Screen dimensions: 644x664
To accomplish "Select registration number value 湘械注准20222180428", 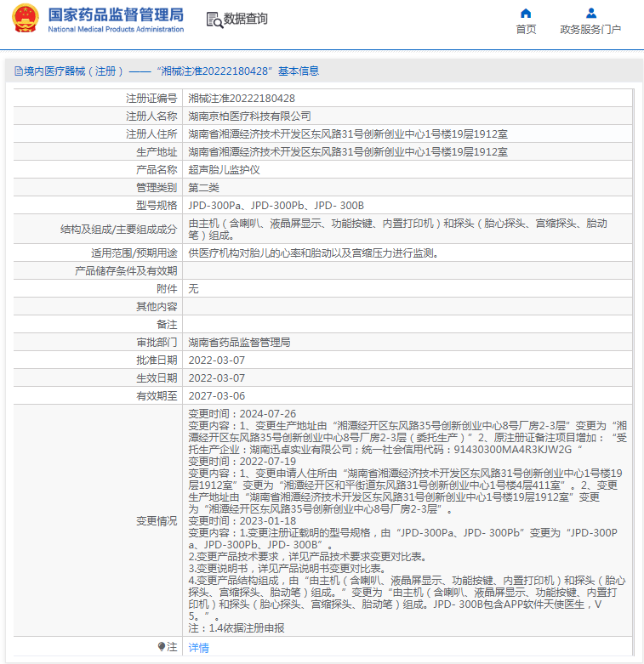I will pyautogui.click(x=242, y=99).
